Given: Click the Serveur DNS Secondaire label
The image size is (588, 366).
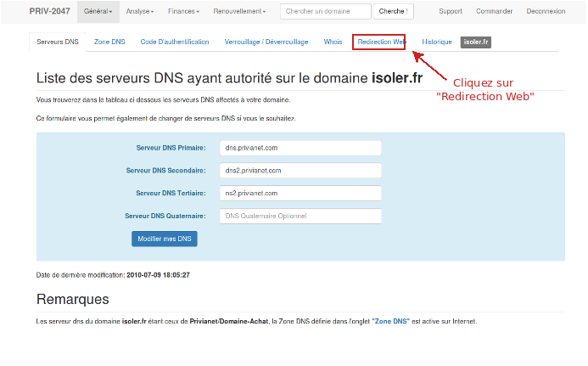Looking at the screenshot, I should click(165, 171).
